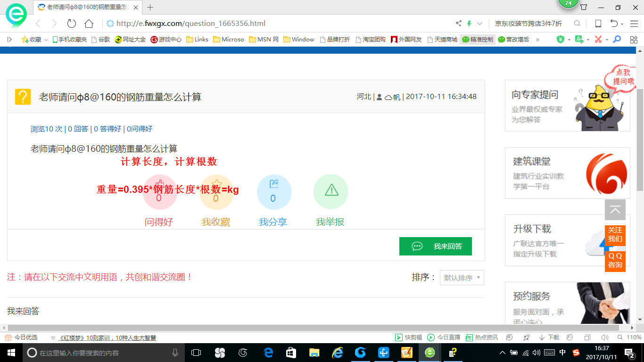Open the 天猫商城 bookmark

pos(442,40)
